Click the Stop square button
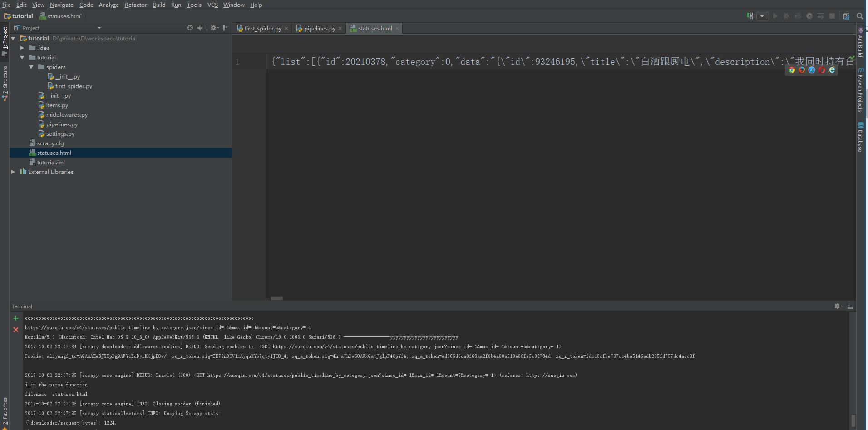Viewport: 868px width, 430px height. point(832,16)
